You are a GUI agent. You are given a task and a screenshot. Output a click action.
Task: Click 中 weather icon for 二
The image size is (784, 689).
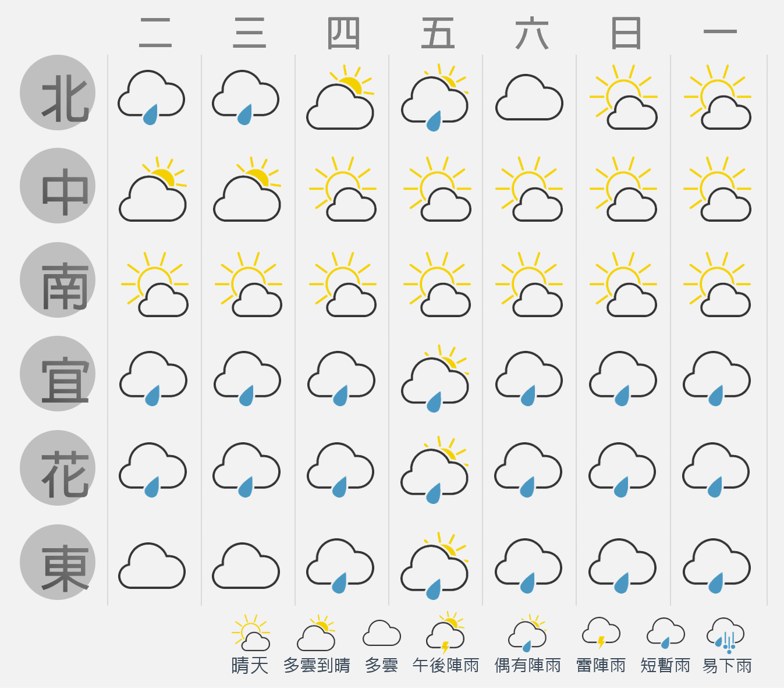[153, 189]
